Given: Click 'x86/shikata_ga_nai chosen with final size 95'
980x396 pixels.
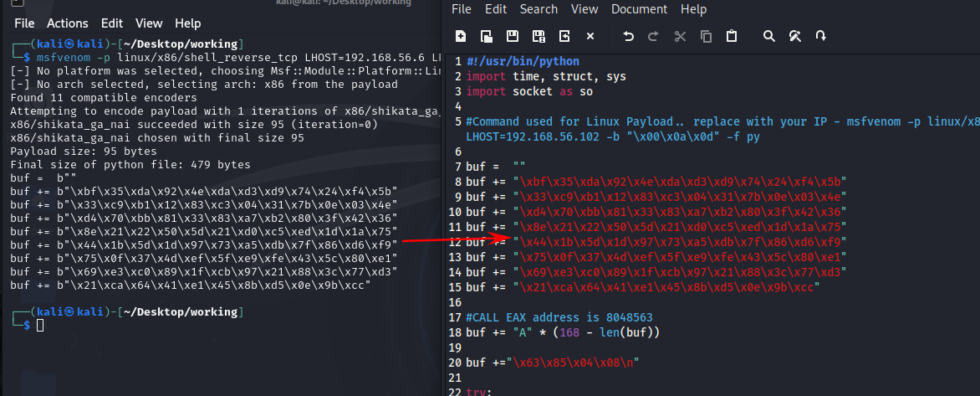Looking at the screenshot, I should click(157, 138).
